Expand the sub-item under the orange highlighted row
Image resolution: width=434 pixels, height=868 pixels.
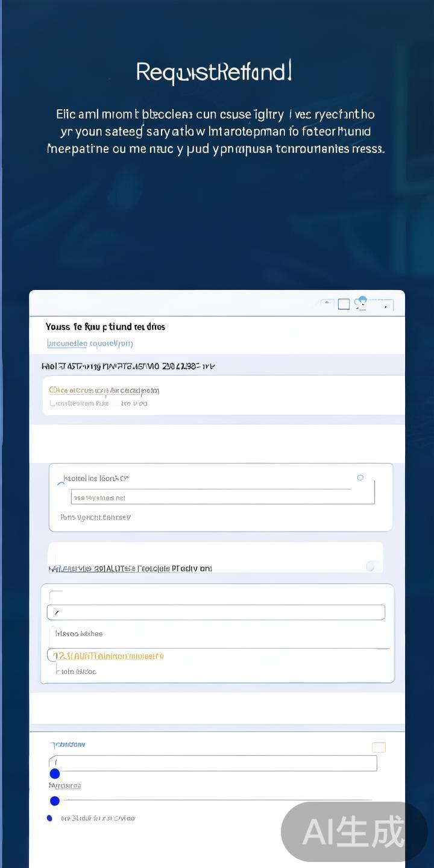click(x=76, y=671)
